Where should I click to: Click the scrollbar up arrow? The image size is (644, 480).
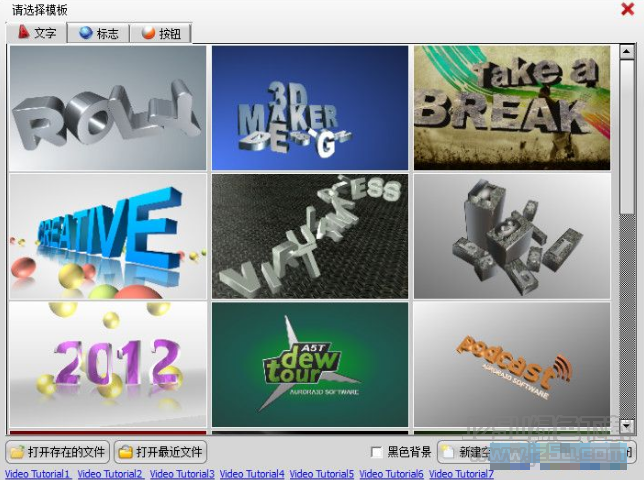coord(627,52)
